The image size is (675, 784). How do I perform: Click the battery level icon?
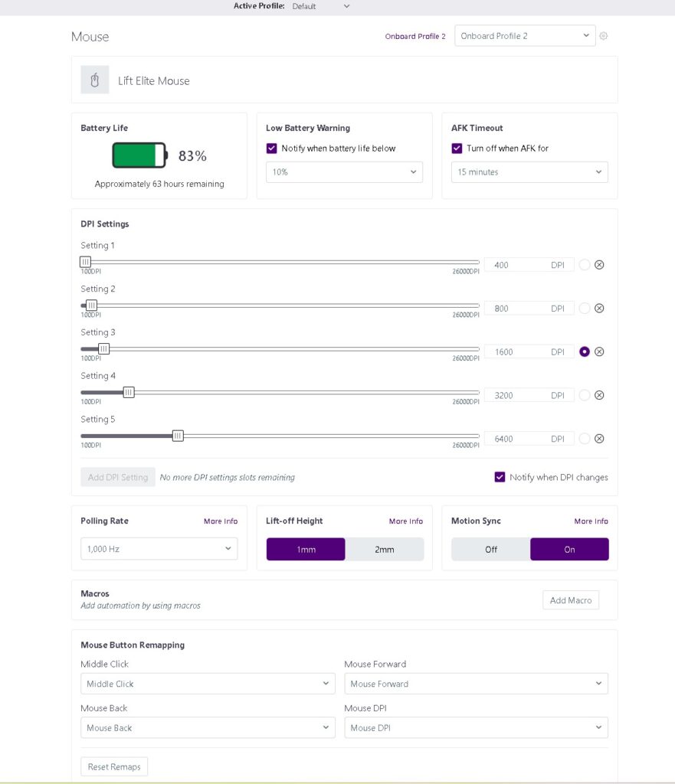139,155
